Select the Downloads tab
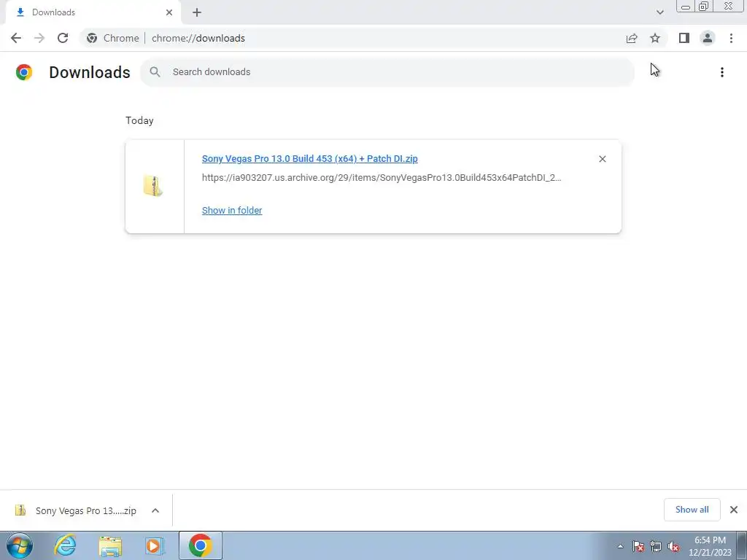The image size is (747, 560). (x=93, y=12)
